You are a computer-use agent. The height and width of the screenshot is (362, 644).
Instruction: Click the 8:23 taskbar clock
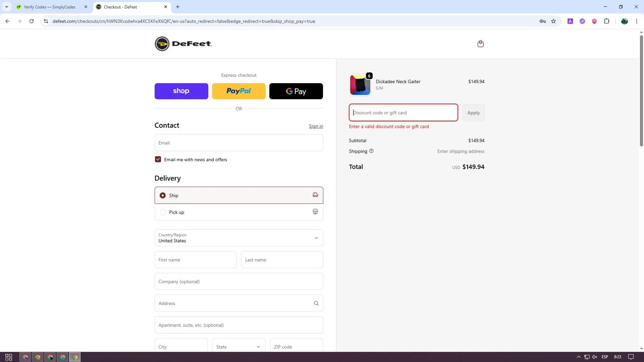pyautogui.click(x=617, y=357)
